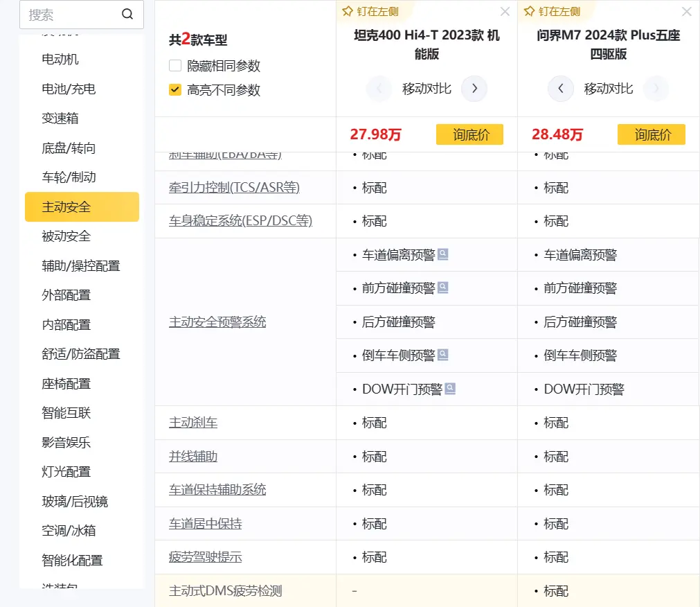700x607 pixels.
Task: Select the highlighted 主动安全 item
Action: point(82,206)
